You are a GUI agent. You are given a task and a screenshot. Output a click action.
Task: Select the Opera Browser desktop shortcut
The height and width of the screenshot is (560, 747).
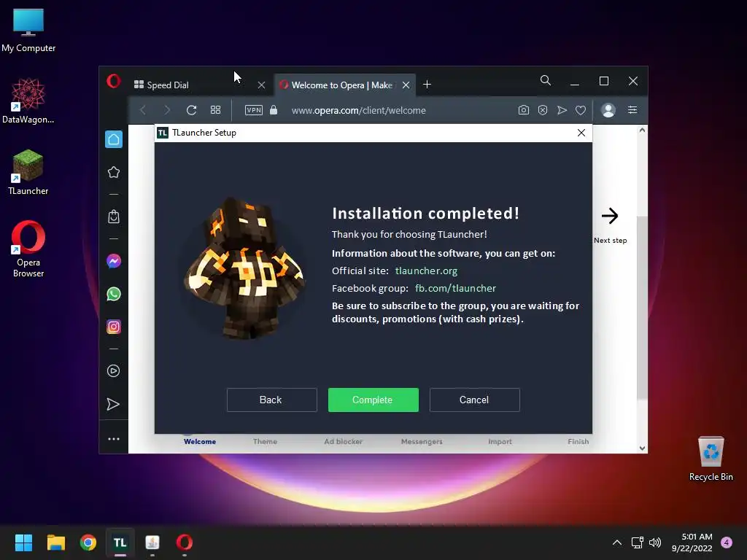[x=28, y=249]
